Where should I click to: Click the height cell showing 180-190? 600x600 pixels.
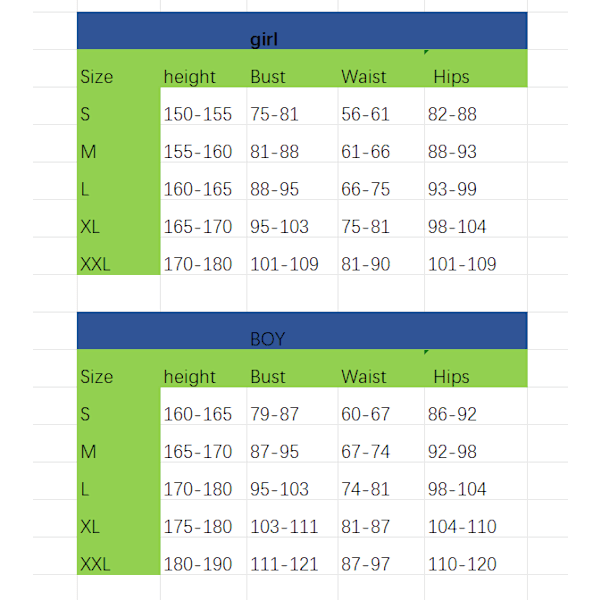tap(197, 564)
